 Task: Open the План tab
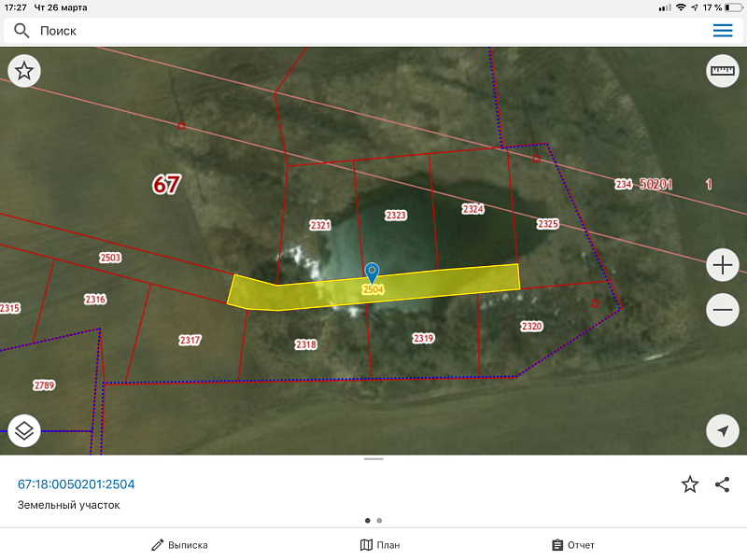click(x=380, y=545)
